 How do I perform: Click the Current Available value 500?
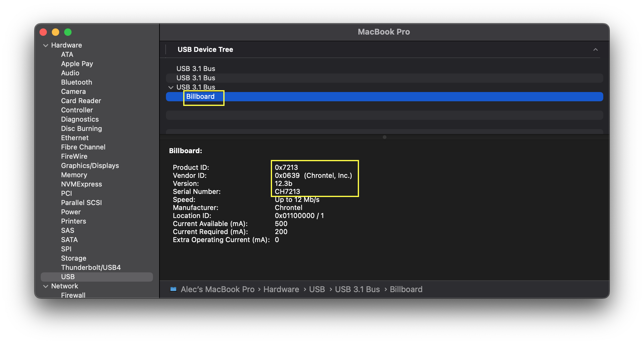(281, 224)
